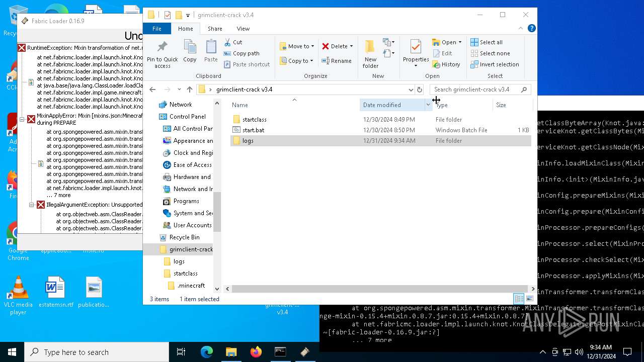Switch to Details view layout icon
Screen dimensions: 644x362
click(519, 299)
